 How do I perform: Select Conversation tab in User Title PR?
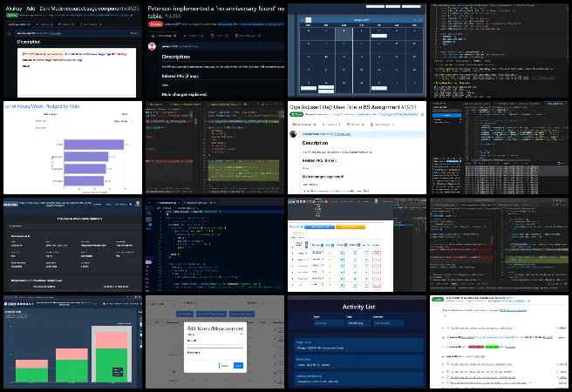[302, 125]
